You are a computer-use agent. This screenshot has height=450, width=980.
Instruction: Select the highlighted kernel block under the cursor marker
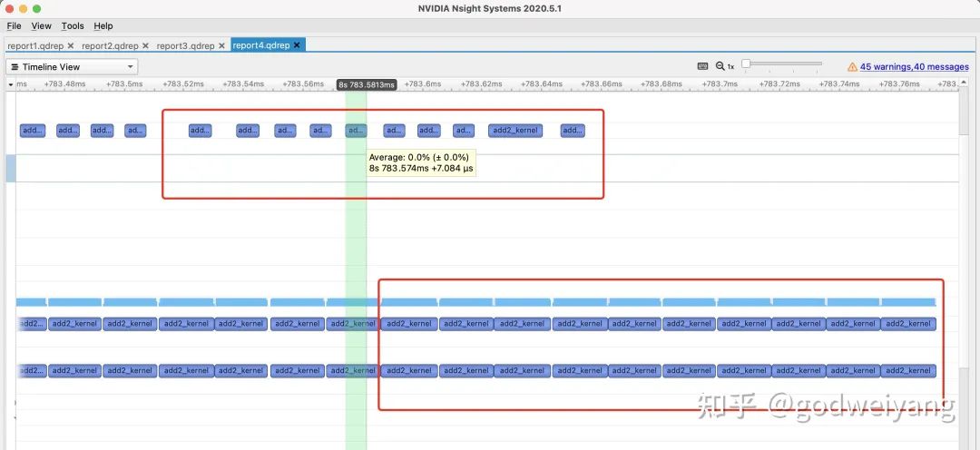[x=357, y=131]
